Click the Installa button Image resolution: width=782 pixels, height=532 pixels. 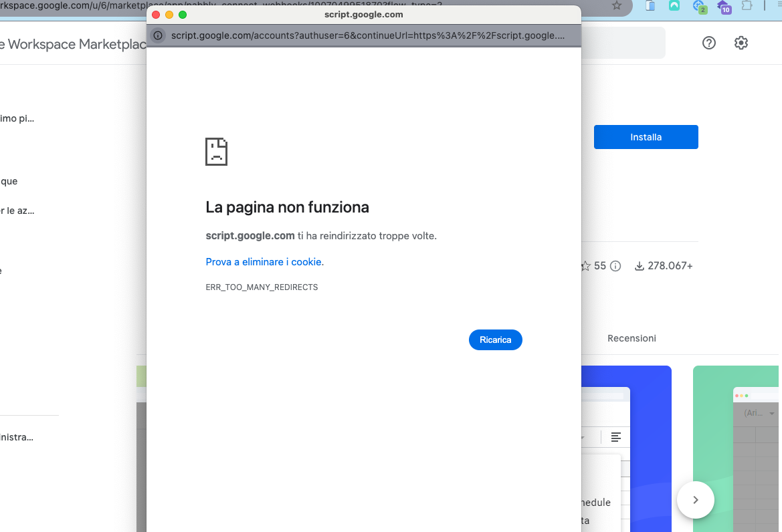coord(646,137)
